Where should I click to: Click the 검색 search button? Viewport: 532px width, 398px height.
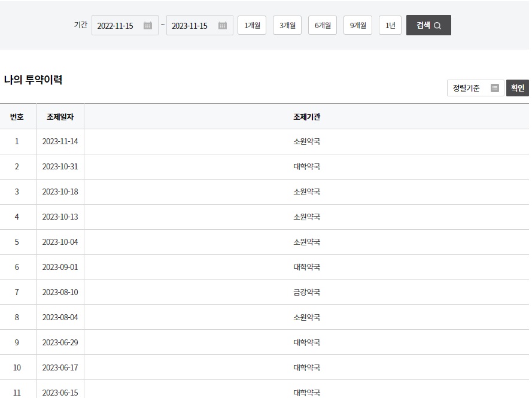pyautogui.click(x=428, y=25)
